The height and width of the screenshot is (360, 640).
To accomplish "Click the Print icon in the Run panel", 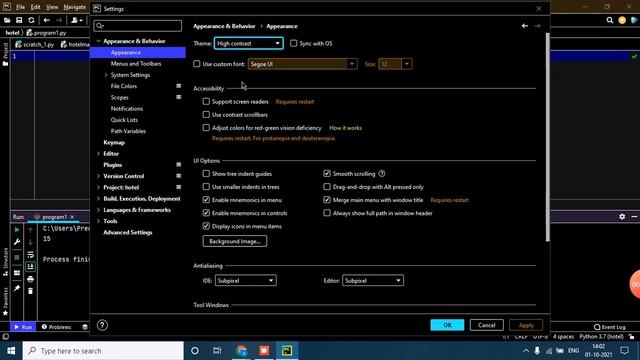I will click(31, 279).
